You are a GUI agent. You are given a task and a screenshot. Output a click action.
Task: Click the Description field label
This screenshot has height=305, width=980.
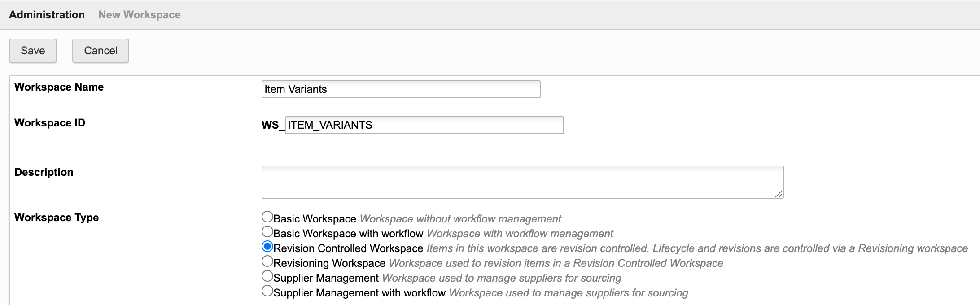coord(44,172)
